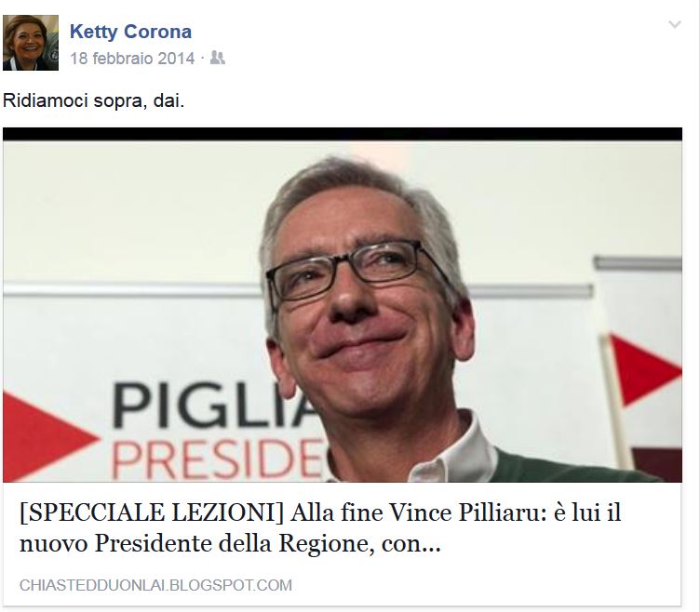The width and height of the screenshot is (700, 612).
Task: Open Ketty Corona's profile picture
Action: tap(31, 43)
